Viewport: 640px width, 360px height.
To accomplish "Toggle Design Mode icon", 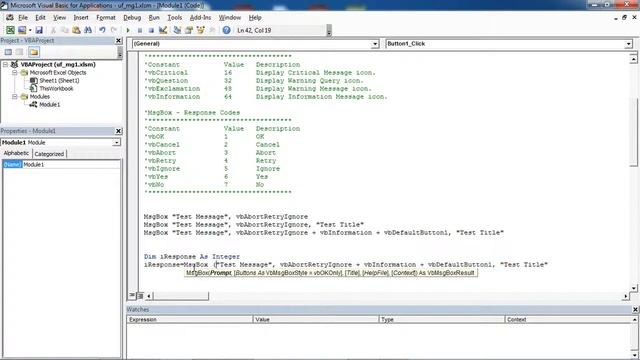I will point(163,30).
